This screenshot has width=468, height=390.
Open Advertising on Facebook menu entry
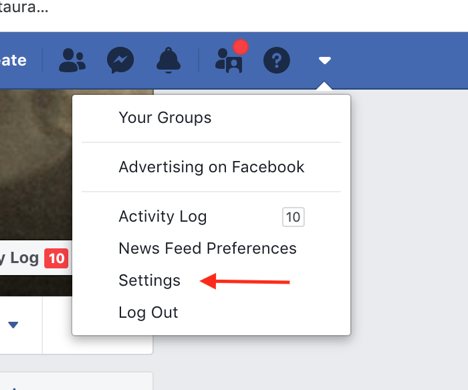[211, 167]
